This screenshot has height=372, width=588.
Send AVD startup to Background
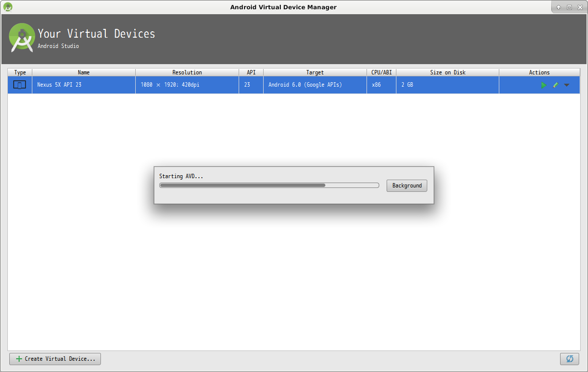[407, 186]
